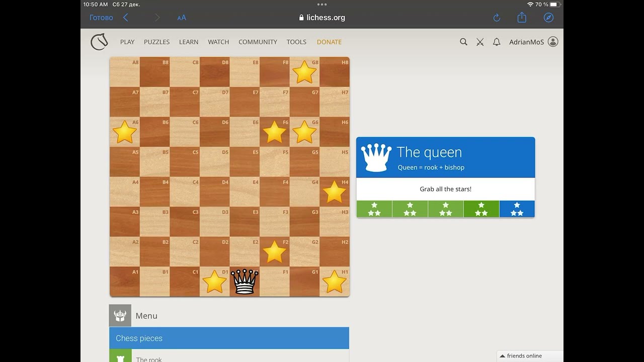Screen dimensions: 644x362
Task: Grab the star on D1
Action: click(x=214, y=282)
